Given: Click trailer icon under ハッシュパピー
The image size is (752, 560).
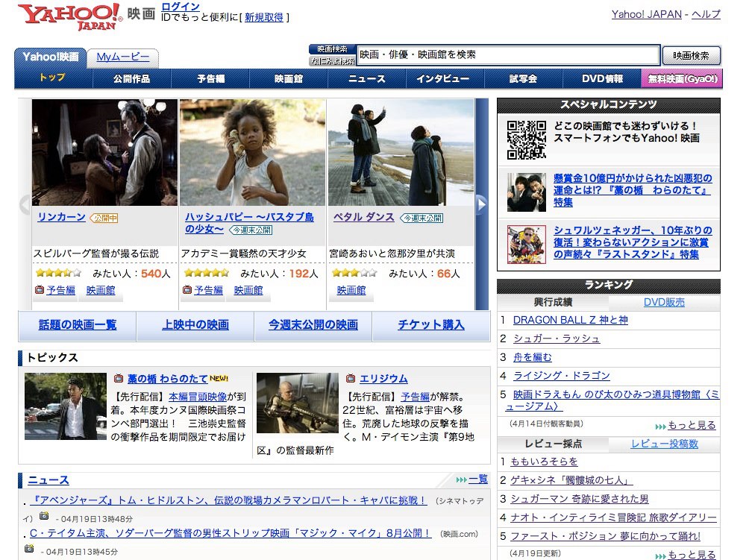Looking at the screenshot, I should coord(187,289).
